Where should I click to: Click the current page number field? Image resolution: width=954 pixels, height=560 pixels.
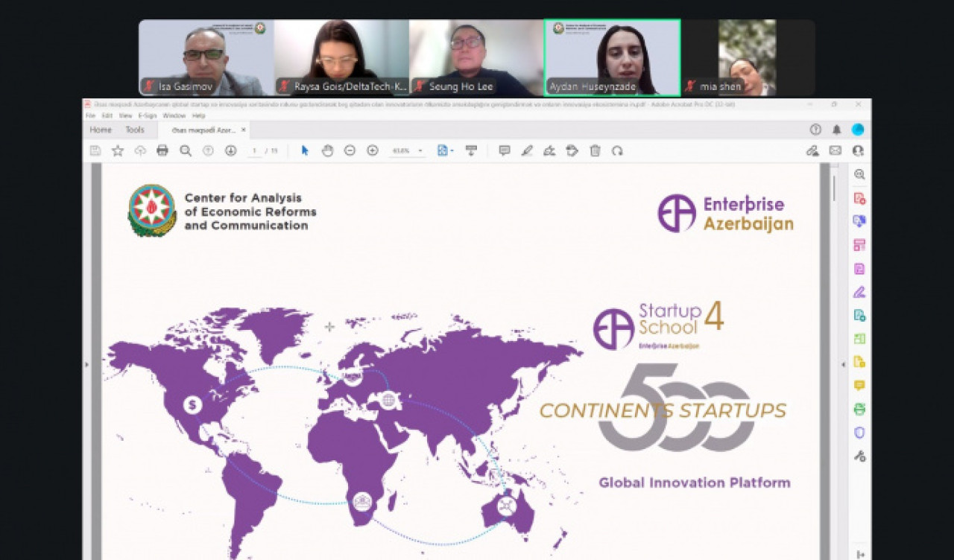coord(256,150)
